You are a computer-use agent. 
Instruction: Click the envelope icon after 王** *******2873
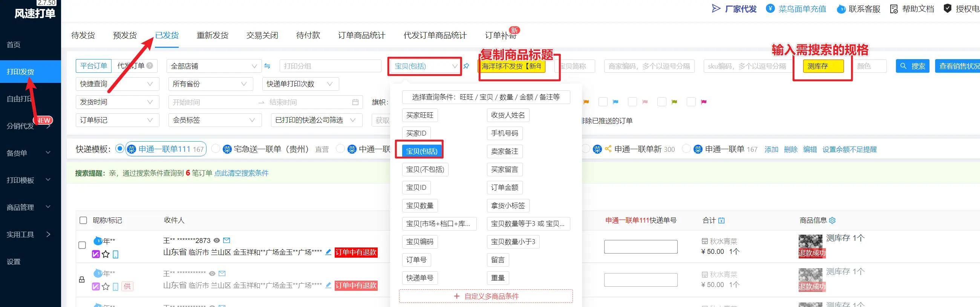click(x=227, y=240)
